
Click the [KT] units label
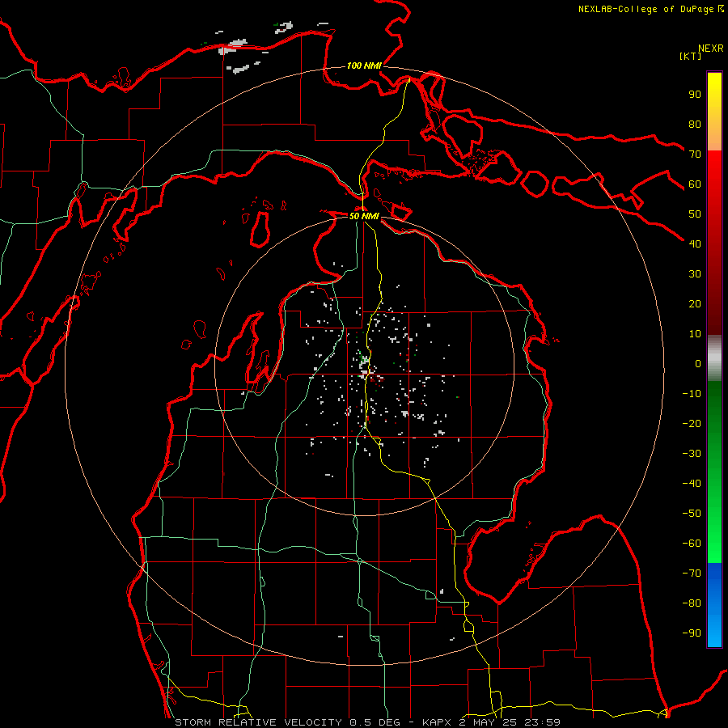pos(690,56)
